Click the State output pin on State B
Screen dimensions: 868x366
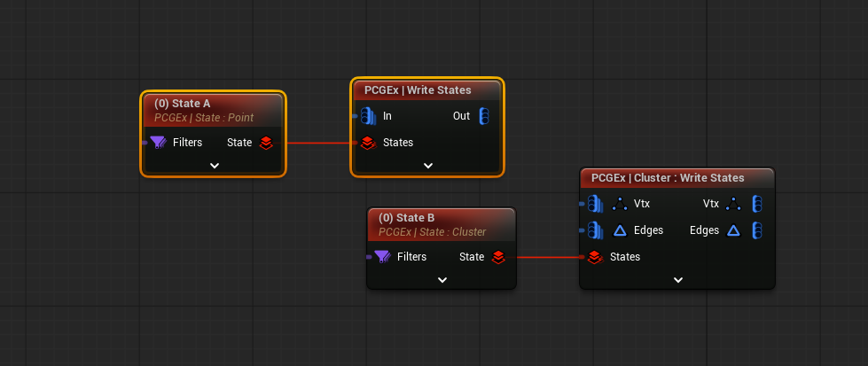[x=498, y=257]
